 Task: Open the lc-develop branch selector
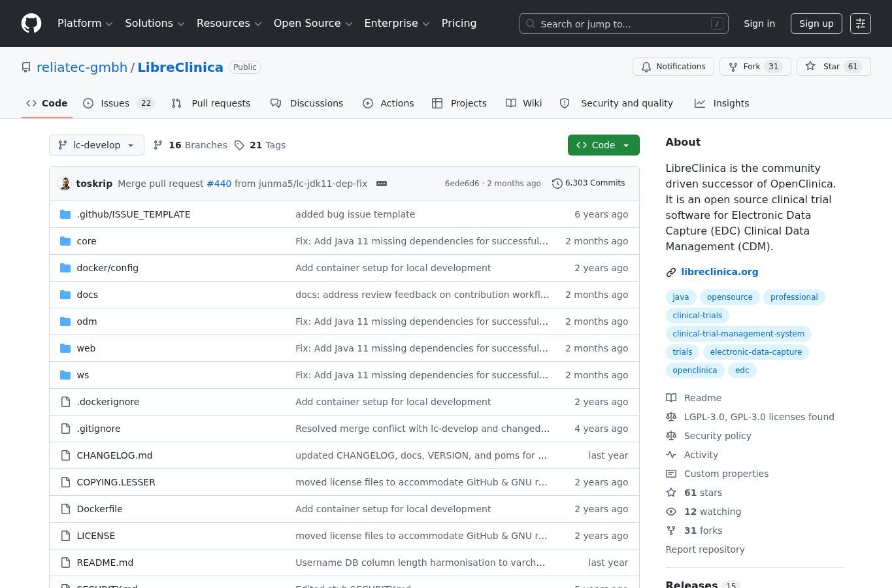tap(97, 145)
